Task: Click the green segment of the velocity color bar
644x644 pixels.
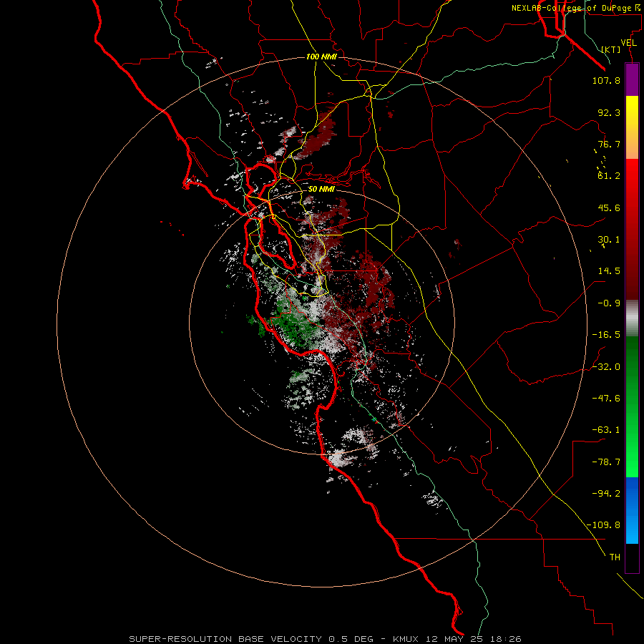Action: 632,406
